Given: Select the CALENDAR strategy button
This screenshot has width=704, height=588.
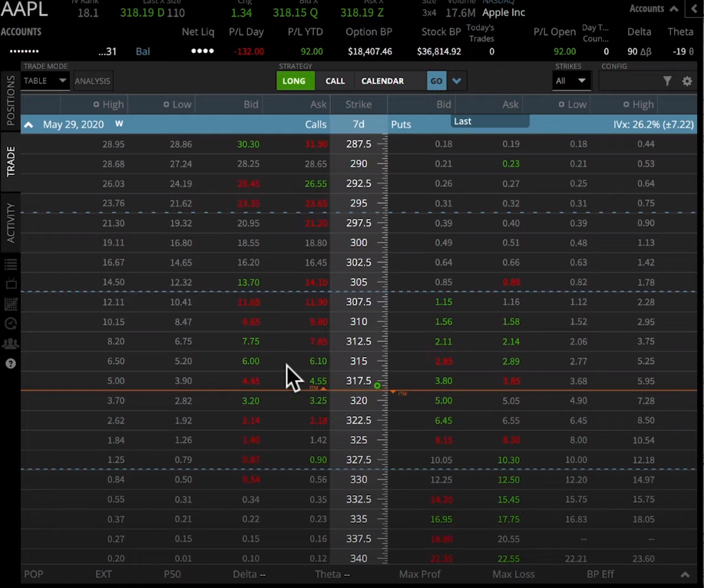Looking at the screenshot, I should tap(382, 81).
